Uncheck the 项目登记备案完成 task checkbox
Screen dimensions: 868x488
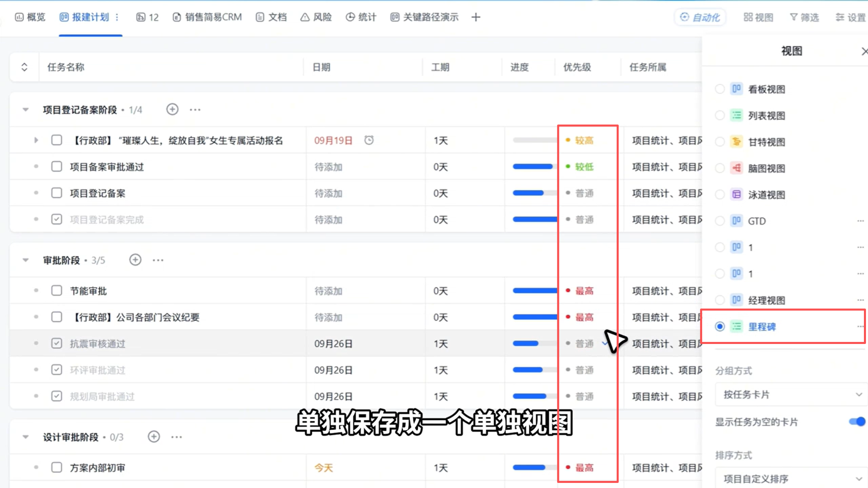(x=57, y=219)
